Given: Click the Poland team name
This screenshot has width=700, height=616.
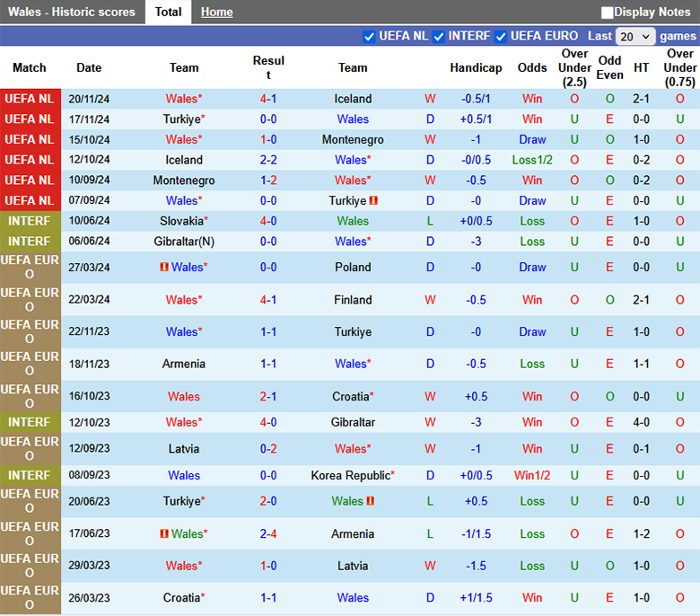Looking at the screenshot, I should pos(353,267).
